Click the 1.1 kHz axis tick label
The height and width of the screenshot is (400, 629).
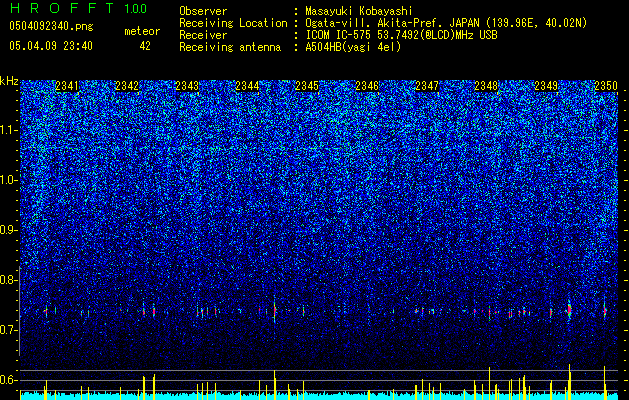9,130
